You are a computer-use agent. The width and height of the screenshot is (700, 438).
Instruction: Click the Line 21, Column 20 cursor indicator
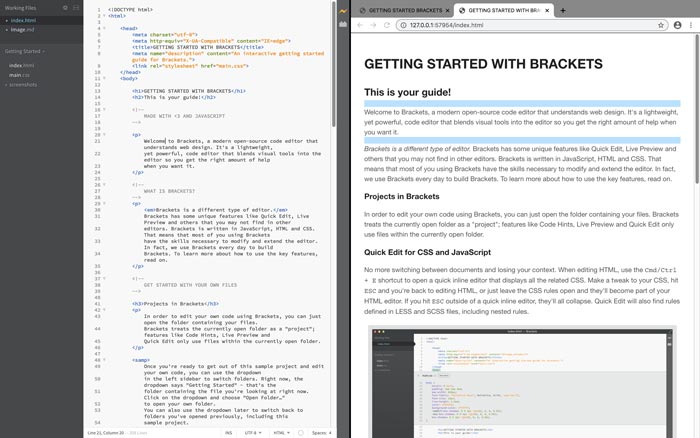coord(106,433)
